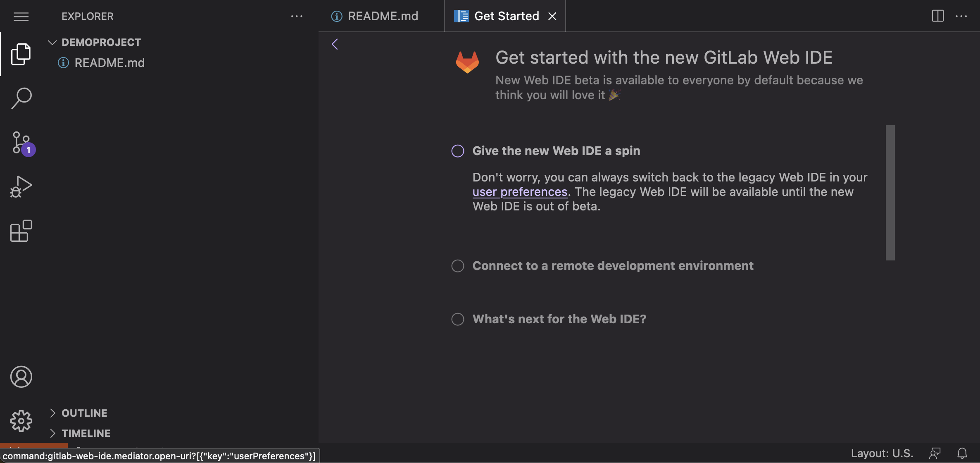Open the Explorer view icon
Viewport: 980px width, 463px height.
pyautogui.click(x=21, y=54)
